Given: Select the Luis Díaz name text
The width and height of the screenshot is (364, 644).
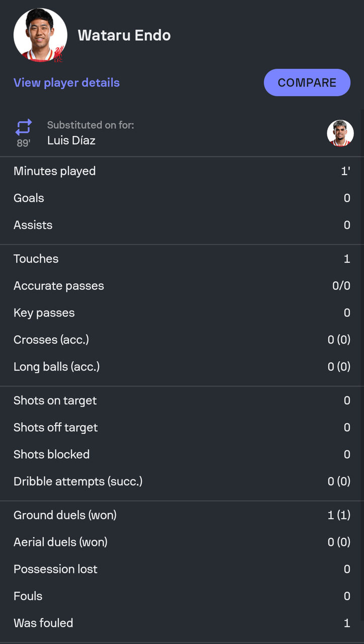Looking at the screenshot, I should [71, 140].
